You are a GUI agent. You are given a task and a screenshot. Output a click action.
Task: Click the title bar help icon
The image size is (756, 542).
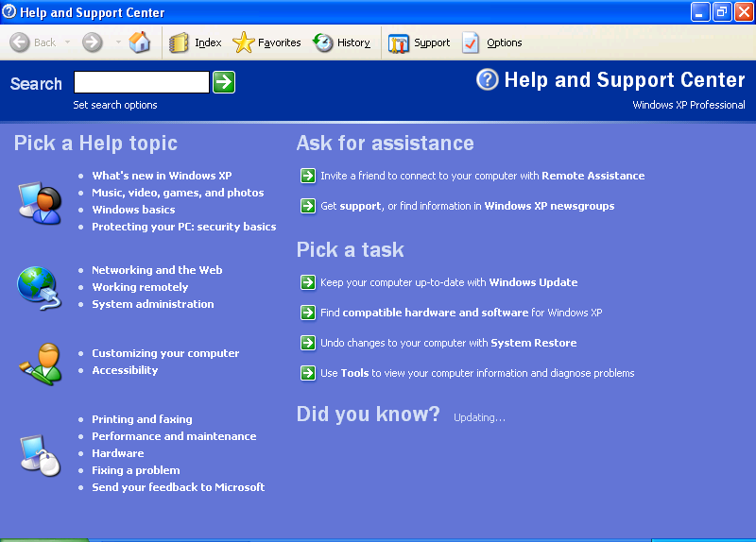9,11
